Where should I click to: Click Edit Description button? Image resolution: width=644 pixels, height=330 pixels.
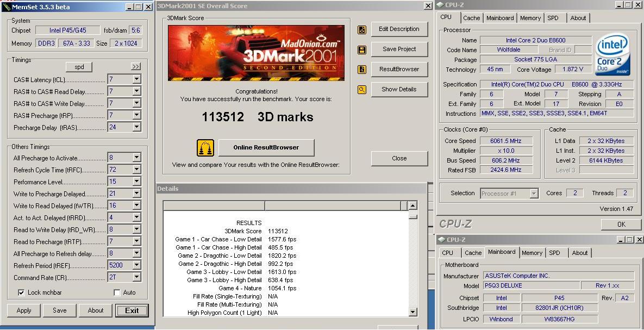click(x=399, y=29)
